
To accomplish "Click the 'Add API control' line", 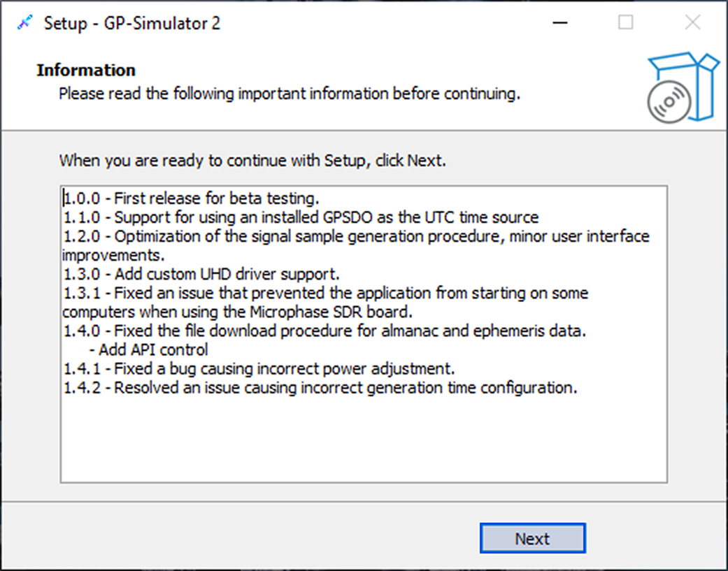I will point(153,349).
